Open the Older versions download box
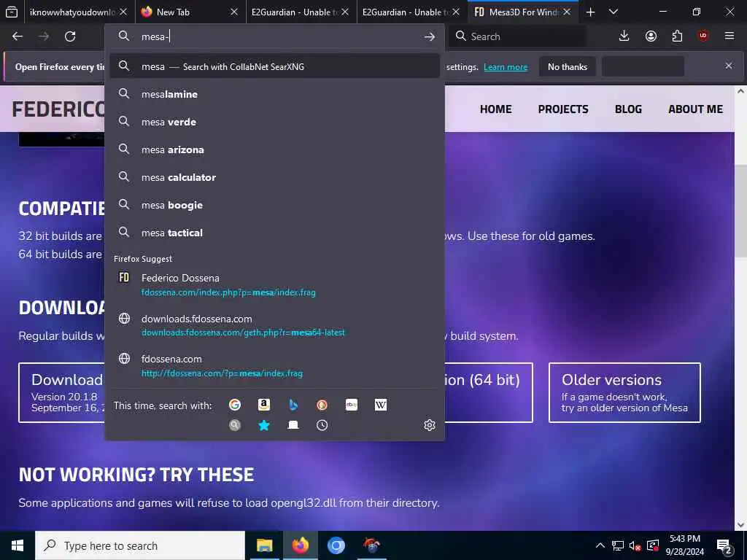Screen dimensions: 747x560 pyautogui.click(x=624, y=392)
